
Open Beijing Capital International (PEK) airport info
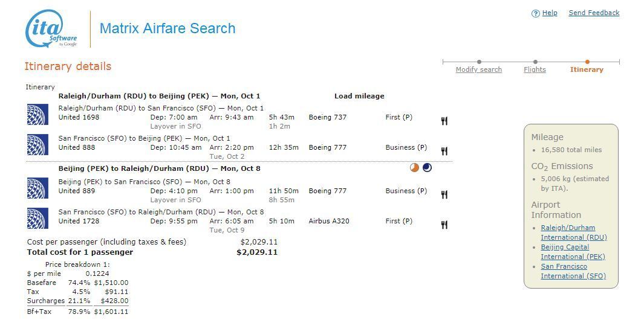(573, 252)
